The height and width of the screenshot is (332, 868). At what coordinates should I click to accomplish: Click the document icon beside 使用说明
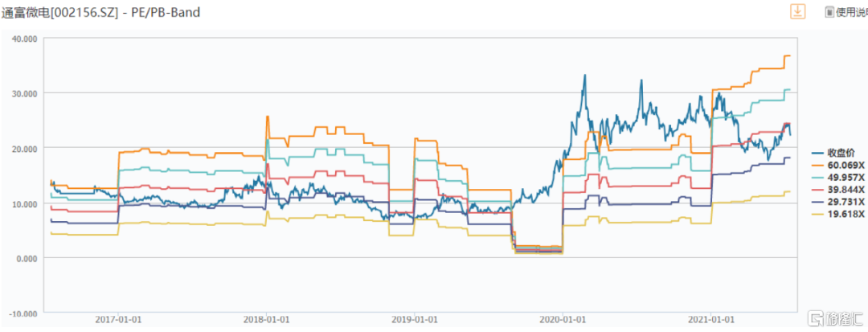coord(829,12)
